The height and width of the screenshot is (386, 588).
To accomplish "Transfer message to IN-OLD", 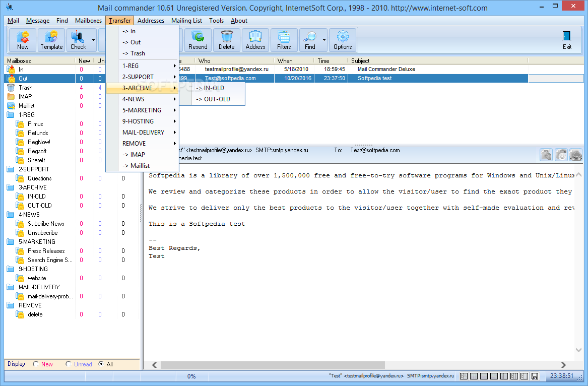I will pos(212,88).
